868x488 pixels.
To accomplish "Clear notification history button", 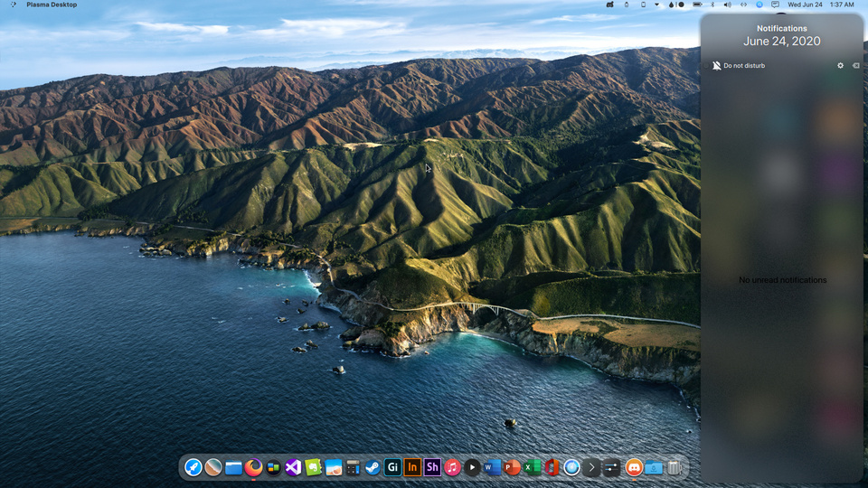I will tap(855, 66).
